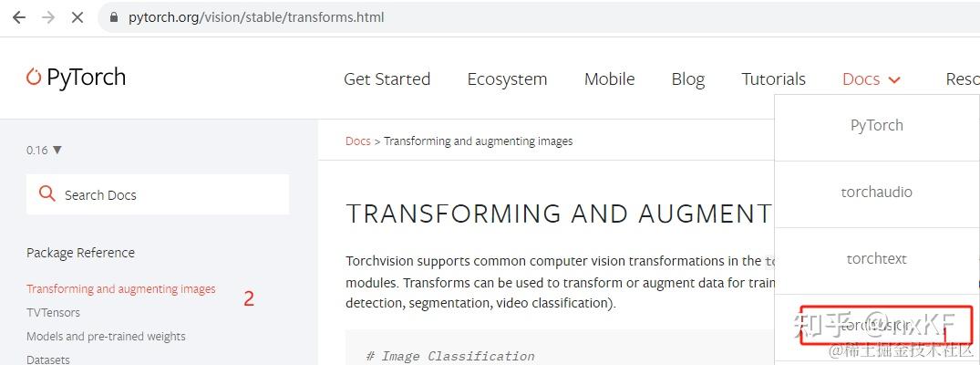This screenshot has height=365, width=980.
Task: Open the TVTensors sidebar link
Action: (x=53, y=313)
